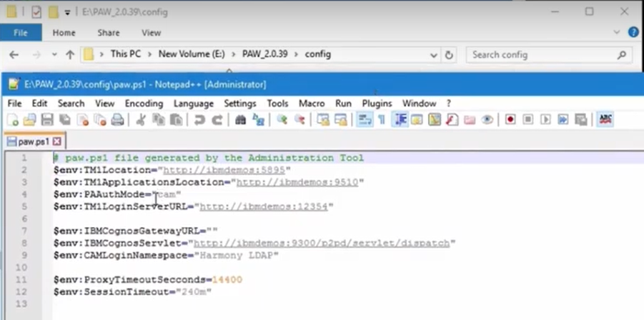The image size is (644, 320).
Task: Print the current document from toolbar
Action: click(117, 120)
